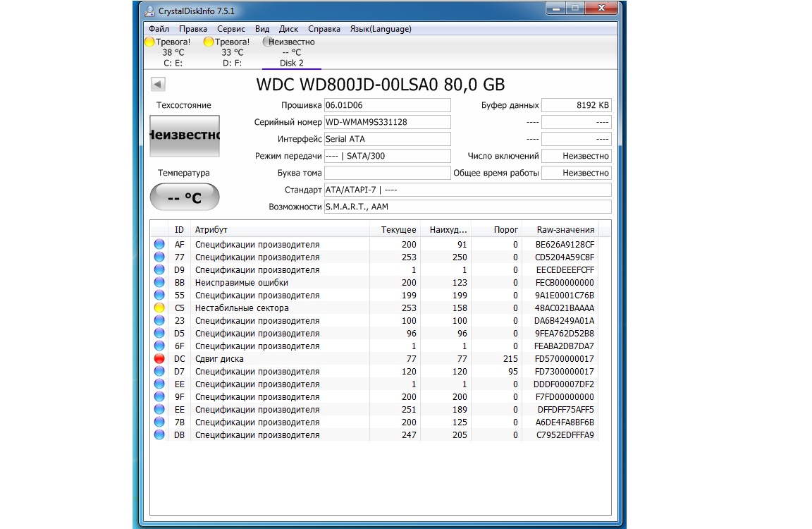This screenshot has width=812, height=529.
Task: Click the Число включений value field
Action: point(577,156)
